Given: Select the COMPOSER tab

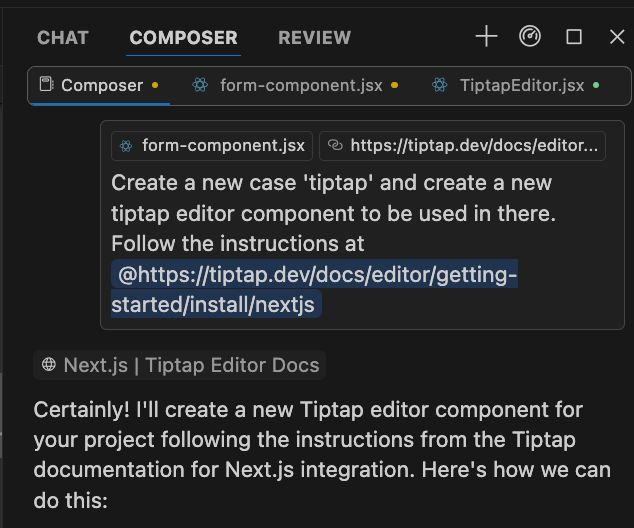Looking at the screenshot, I should 183,38.
